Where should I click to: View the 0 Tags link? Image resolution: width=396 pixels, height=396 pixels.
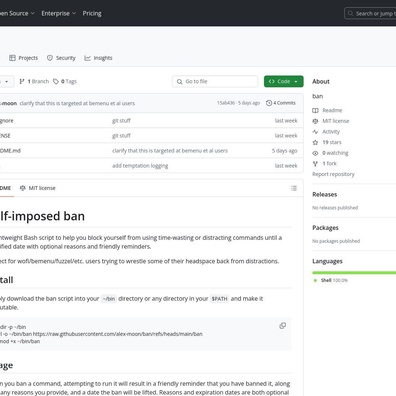[x=65, y=81]
